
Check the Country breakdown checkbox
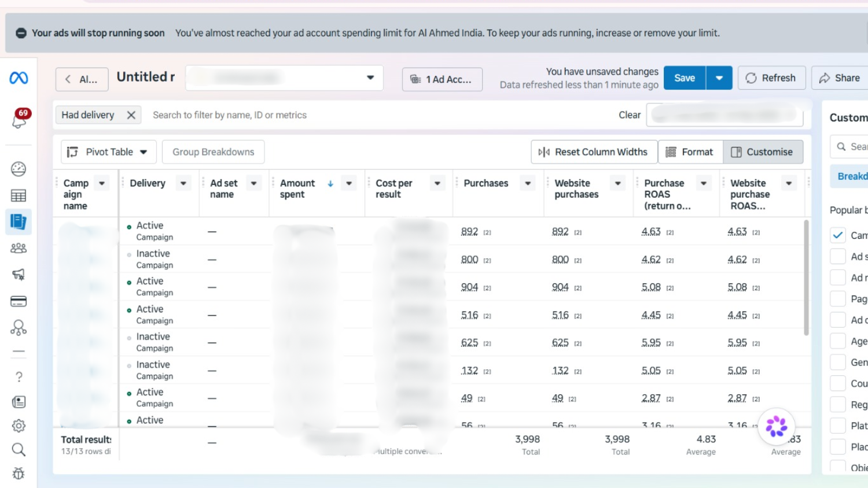point(837,383)
